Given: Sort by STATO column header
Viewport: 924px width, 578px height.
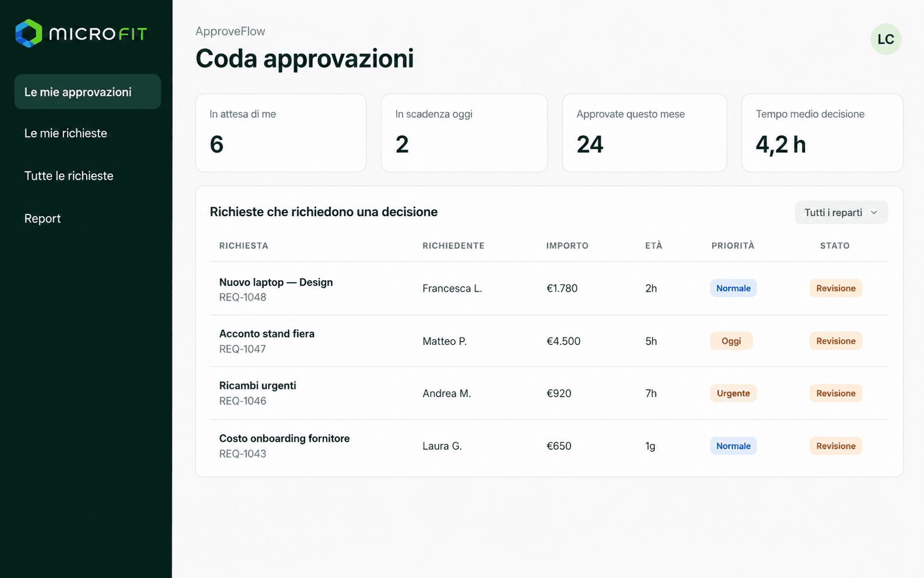Looking at the screenshot, I should (835, 246).
